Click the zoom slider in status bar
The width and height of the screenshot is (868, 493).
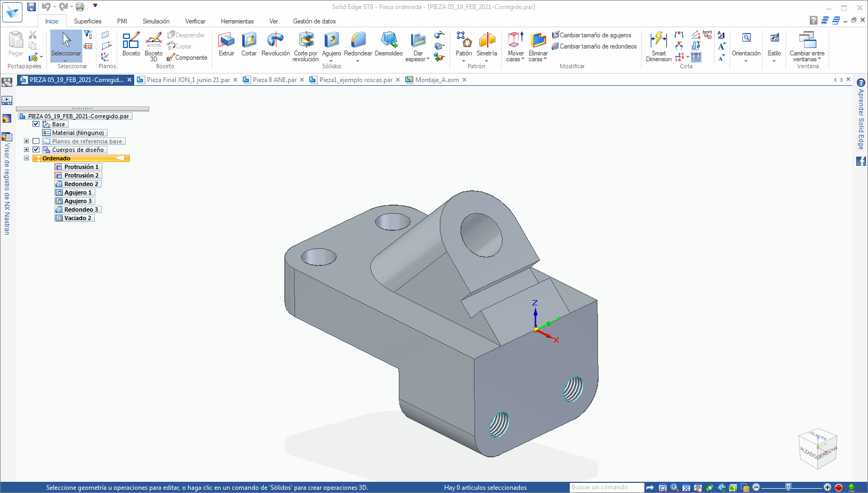coord(789,487)
